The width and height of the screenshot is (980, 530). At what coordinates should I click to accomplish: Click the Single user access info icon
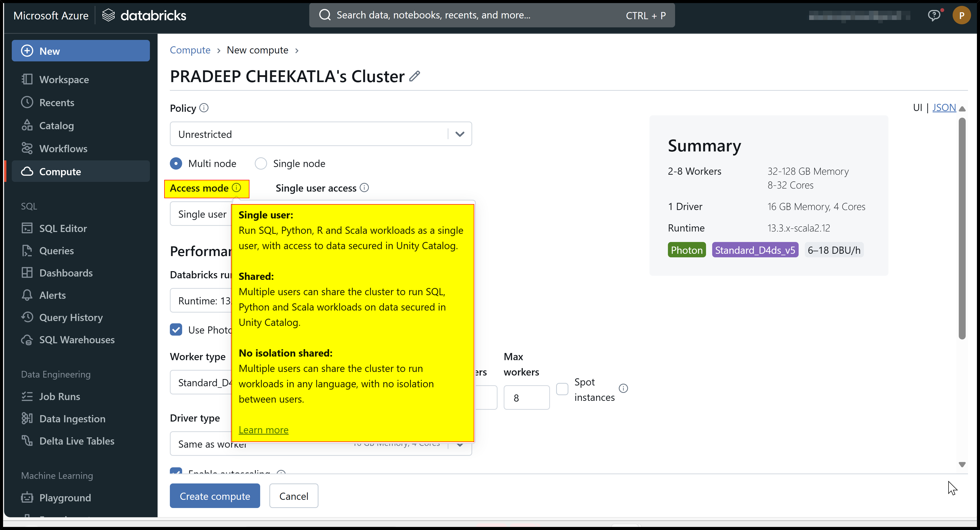[x=364, y=187]
